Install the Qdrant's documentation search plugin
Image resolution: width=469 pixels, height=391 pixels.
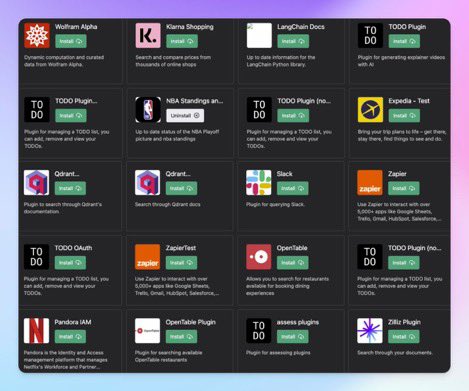tap(70, 189)
